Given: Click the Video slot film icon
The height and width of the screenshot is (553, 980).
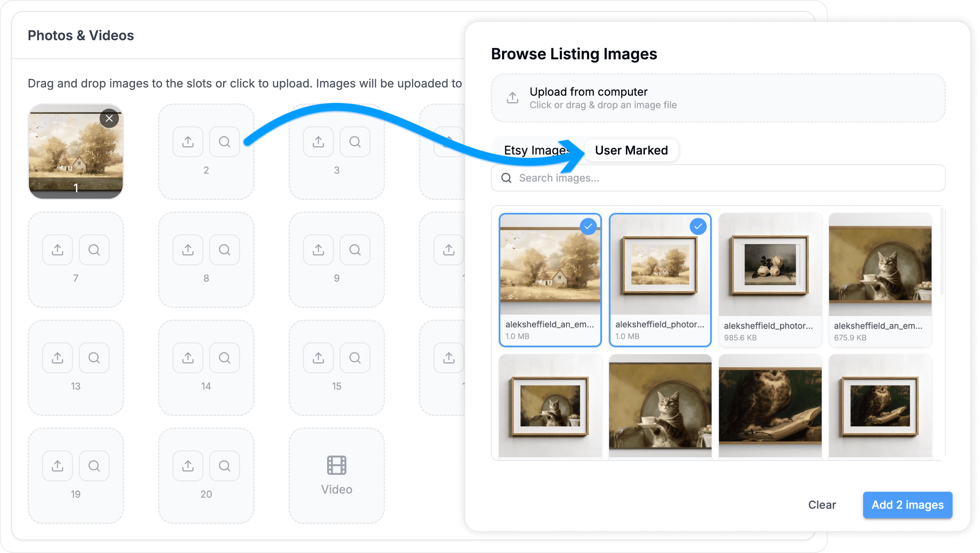Looking at the screenshot, I should tap(336, 465).
